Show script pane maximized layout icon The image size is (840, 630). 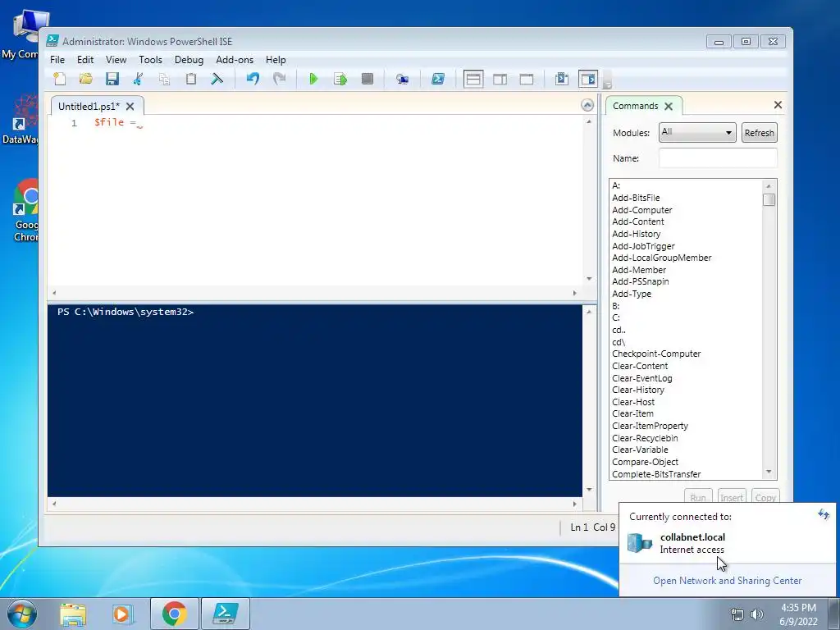coord(527,80)
